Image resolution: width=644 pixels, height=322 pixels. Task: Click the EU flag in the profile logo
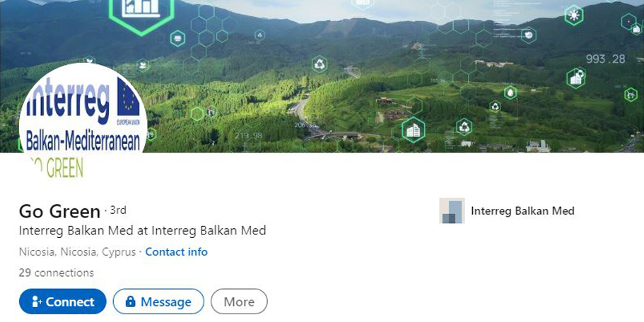(128, 97)
